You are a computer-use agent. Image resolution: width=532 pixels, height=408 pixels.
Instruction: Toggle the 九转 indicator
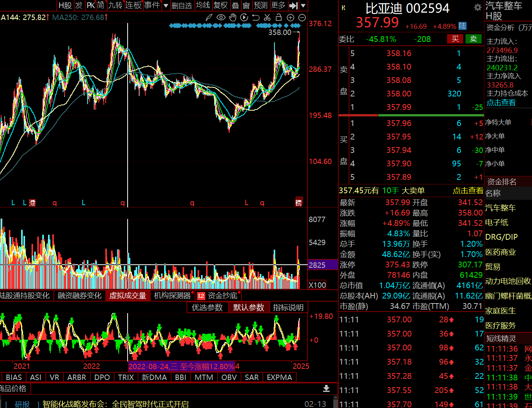point(115,5)
